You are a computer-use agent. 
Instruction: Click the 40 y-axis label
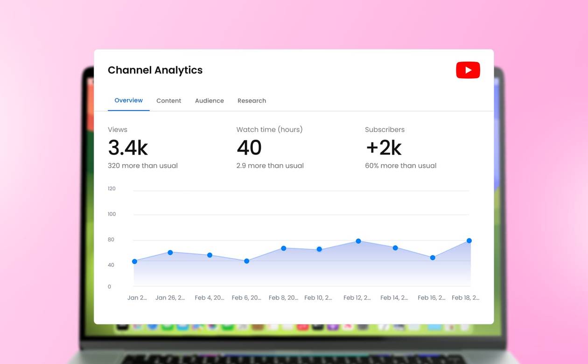click(111, 265)
